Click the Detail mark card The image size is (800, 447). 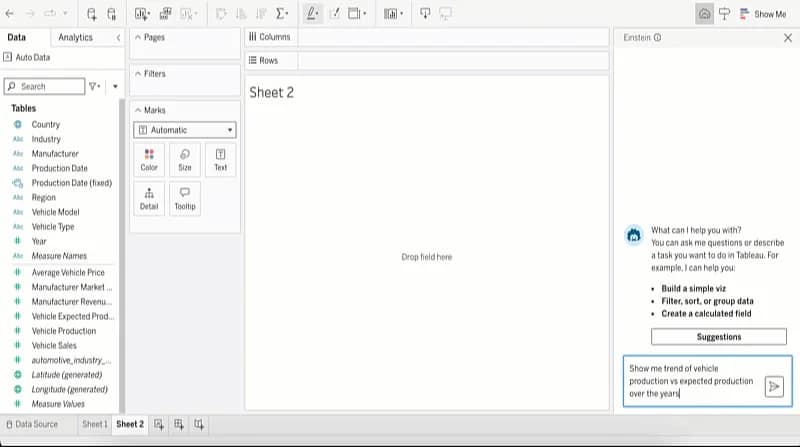click(x=149, y=198)
